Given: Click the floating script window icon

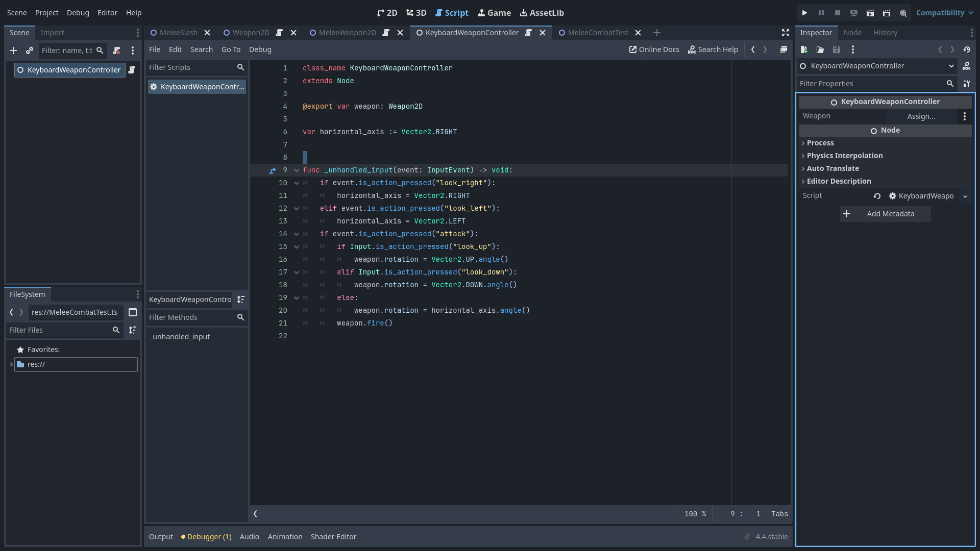Looking at the screenshot, I should [x=783, y=49].
